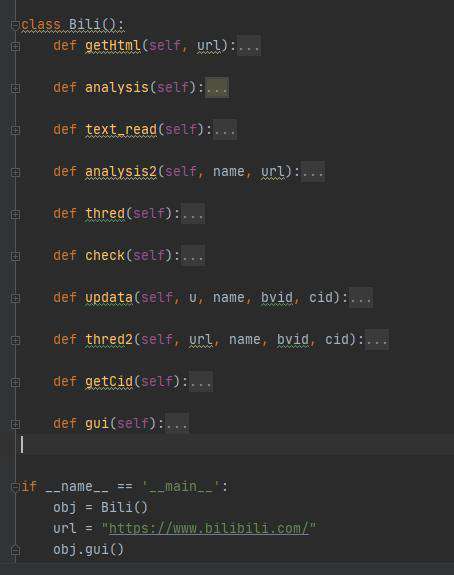Collapse the if __name__ block fold marker
Image resolution: width=454 pixels, height=575 pixels.
[15, 487]
